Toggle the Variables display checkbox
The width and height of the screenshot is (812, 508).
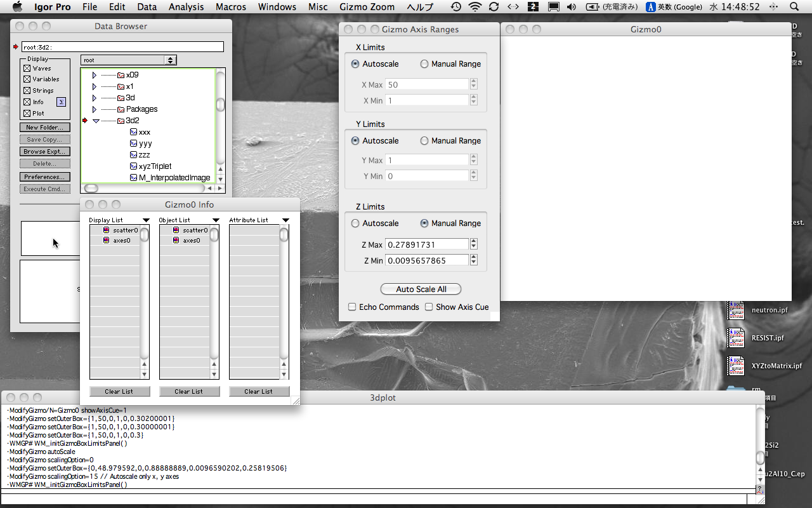[x=27, y=79]
